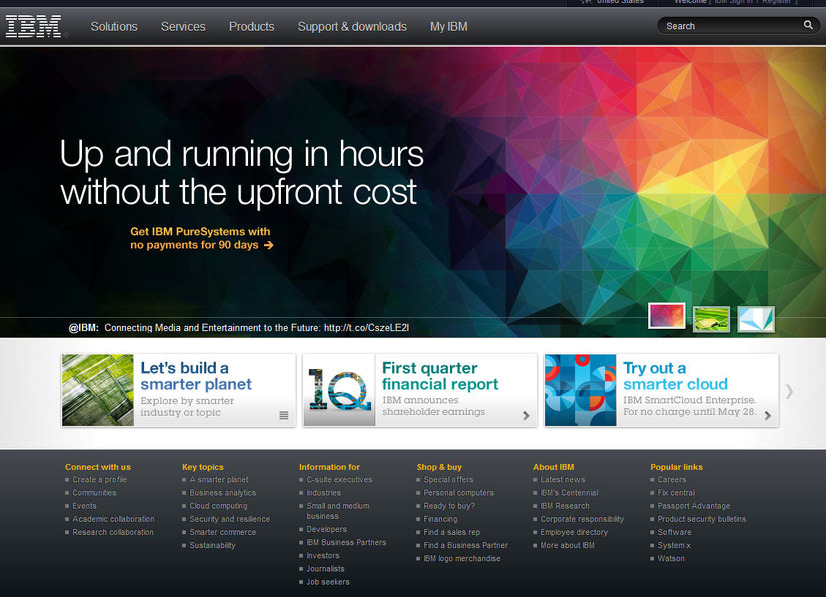Open Support & downloads menu
Viewport: 826px width, 597px height.
point(352,26)
